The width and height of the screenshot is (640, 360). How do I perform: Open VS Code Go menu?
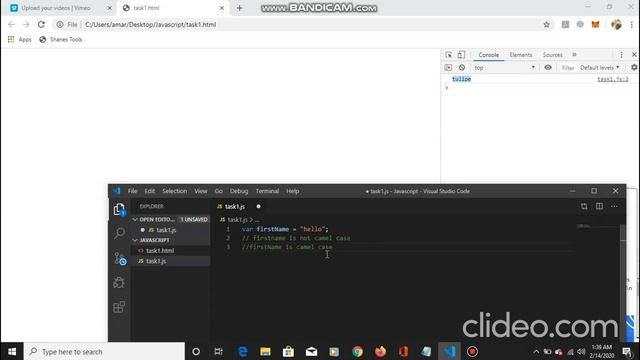pos(219,191)
